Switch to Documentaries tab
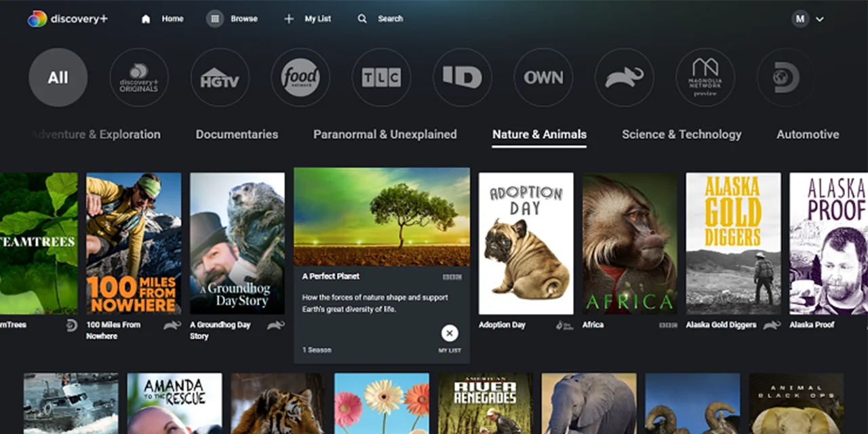868x434 pixels. tap(237, 134)
